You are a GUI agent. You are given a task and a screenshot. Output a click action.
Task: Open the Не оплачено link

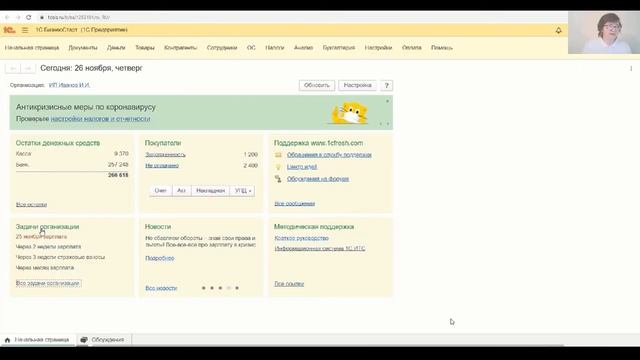[x=162, y=166]
